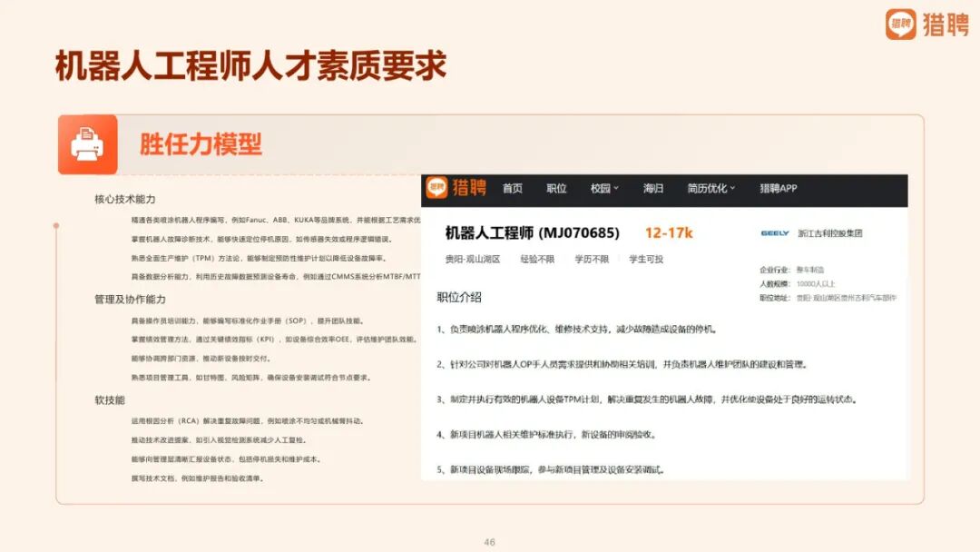Image resolution: width=980 pixels, height=552 pixels.
Task: Open the 猎聘APP navigation item
Action: [x=779, y=188]
